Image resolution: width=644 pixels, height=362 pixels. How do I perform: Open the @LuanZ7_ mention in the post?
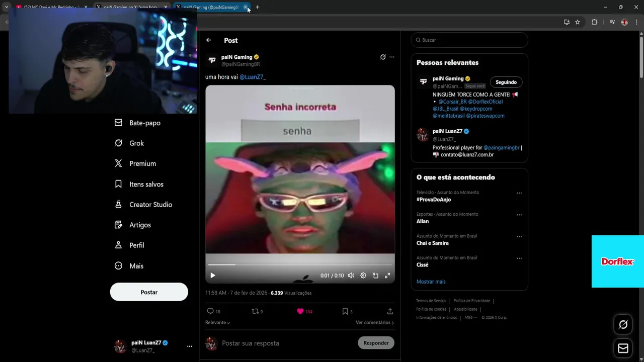253,77
